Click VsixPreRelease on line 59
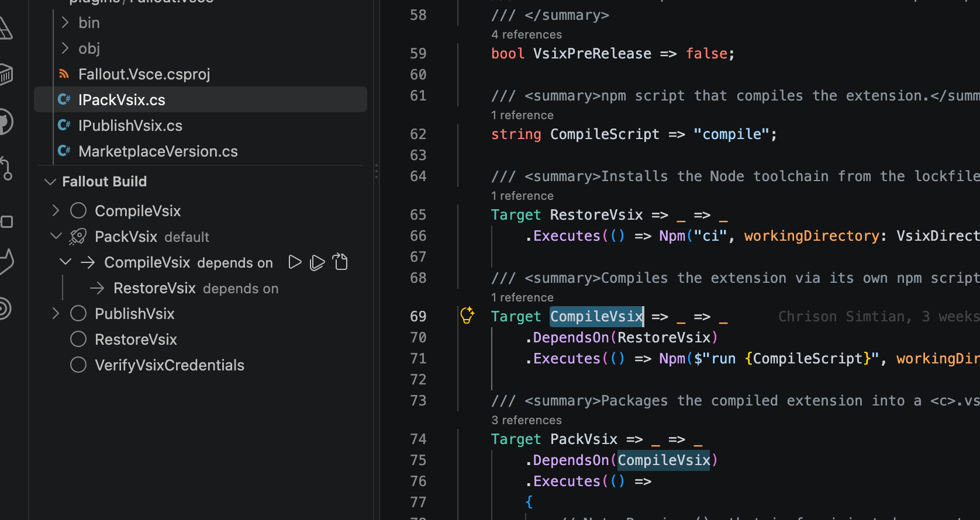The width and height of the screenshot is (980, 520). pos(592,53)
